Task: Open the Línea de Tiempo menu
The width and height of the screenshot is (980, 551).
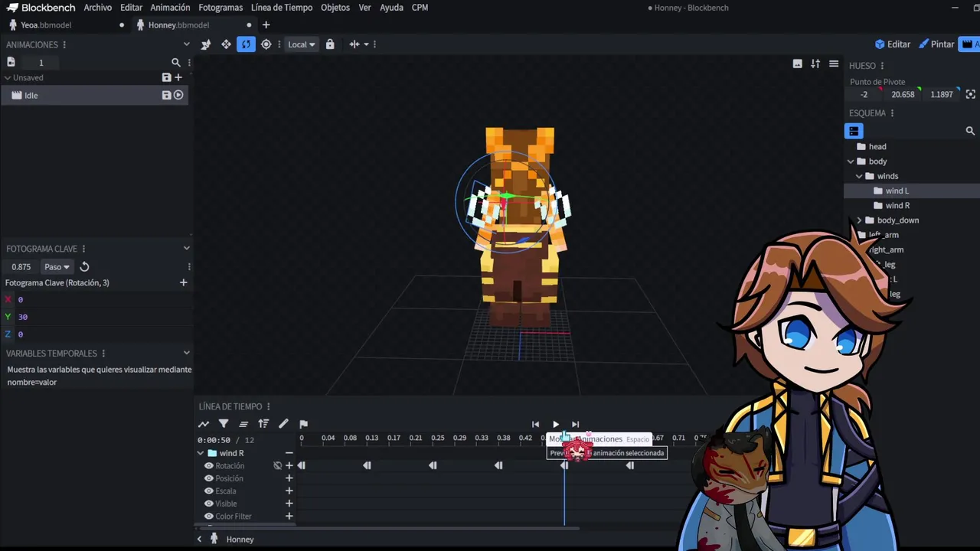Action: [x=282, y=8]
